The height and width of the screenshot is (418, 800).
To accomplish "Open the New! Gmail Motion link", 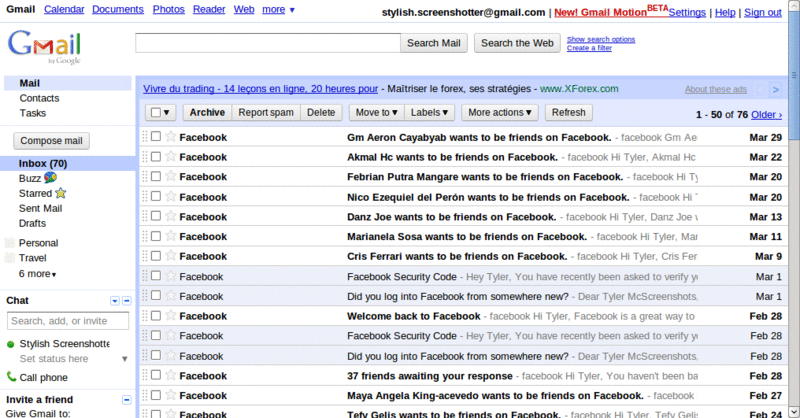I will [x=611, y=11].
